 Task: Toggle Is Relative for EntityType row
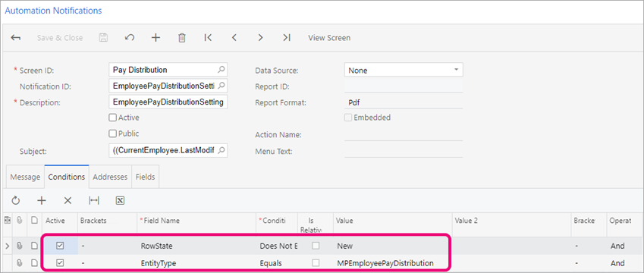(x=316, y=262)
